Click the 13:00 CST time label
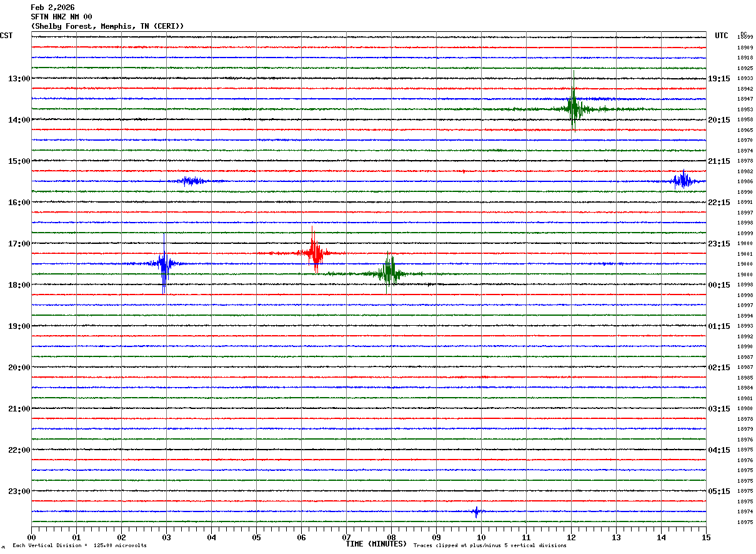756x554 pixels. (x=19, y=79)
